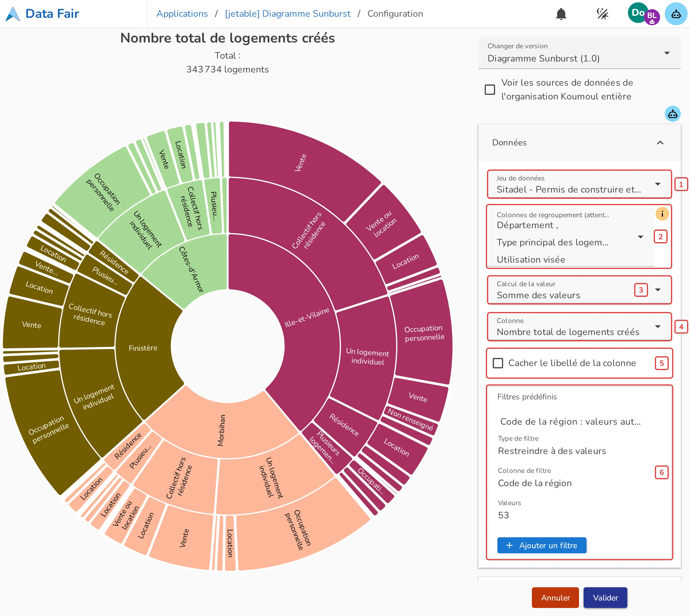
Task: Click the Annuler button
Action: pyautogui.click(x=555, y=597)
